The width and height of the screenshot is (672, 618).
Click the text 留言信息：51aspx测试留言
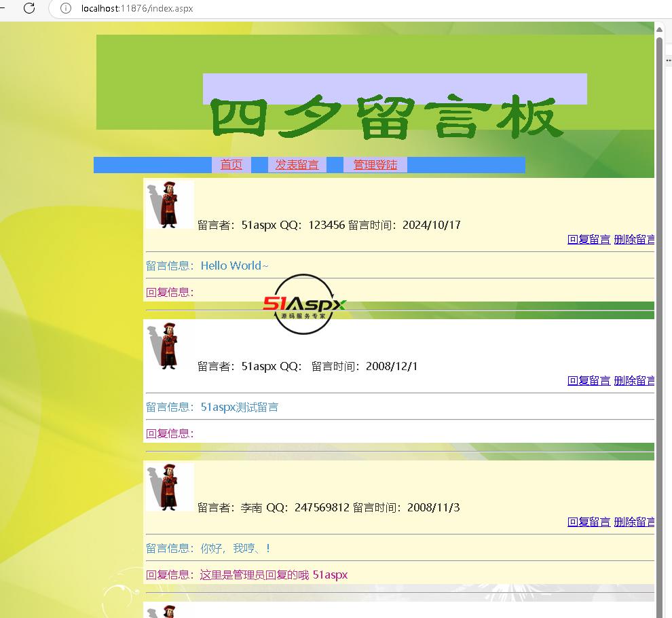click(x=212, y=407)
